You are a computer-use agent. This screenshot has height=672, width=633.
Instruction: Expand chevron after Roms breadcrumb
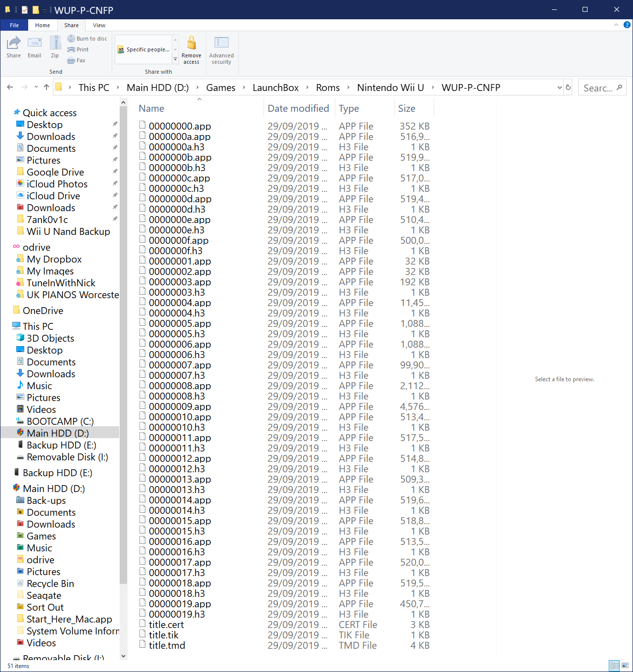pos(348,88)
